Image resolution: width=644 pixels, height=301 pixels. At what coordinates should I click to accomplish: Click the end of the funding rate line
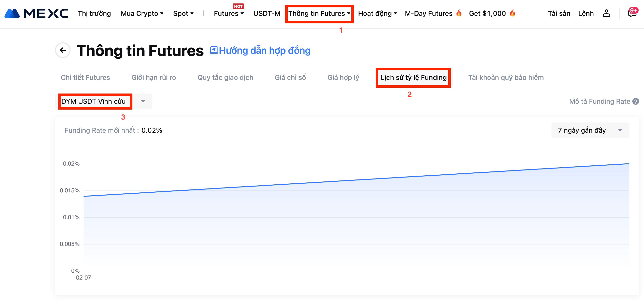[x=629, y=164]
